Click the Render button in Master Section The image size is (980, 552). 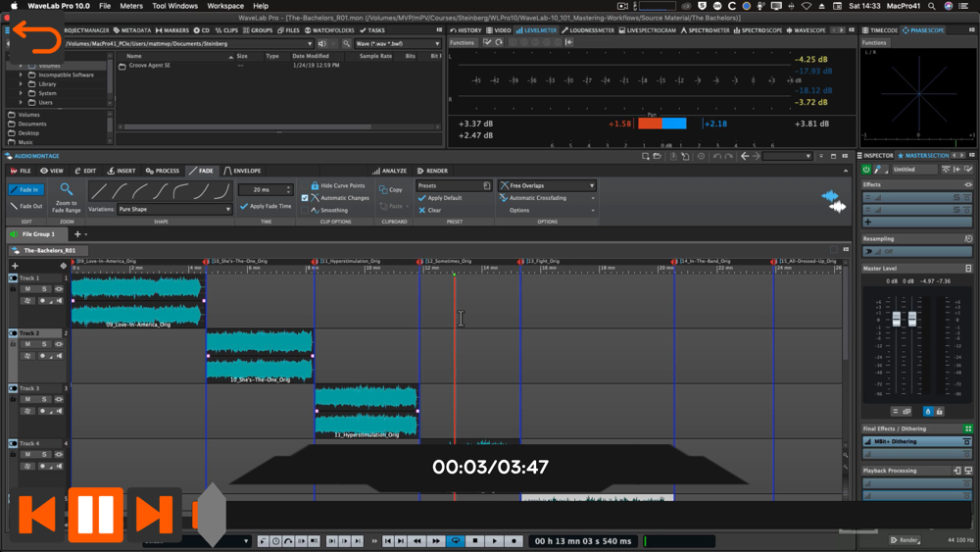905,540
